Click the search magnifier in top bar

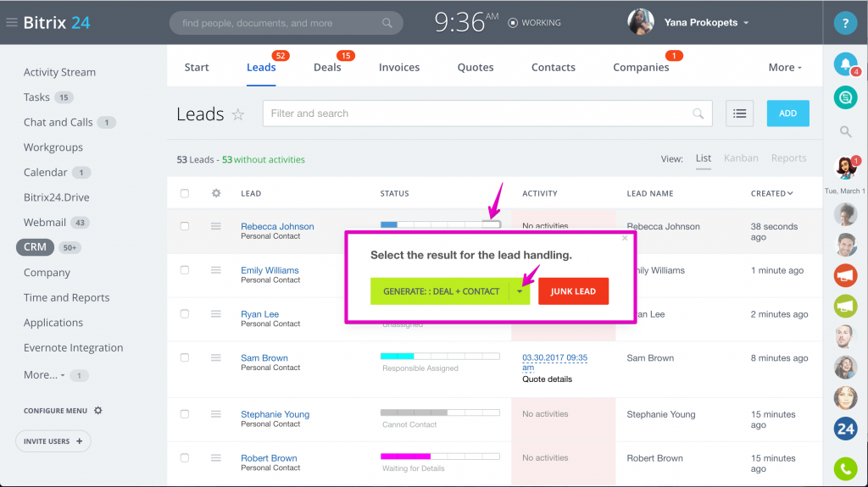[387, 23]
